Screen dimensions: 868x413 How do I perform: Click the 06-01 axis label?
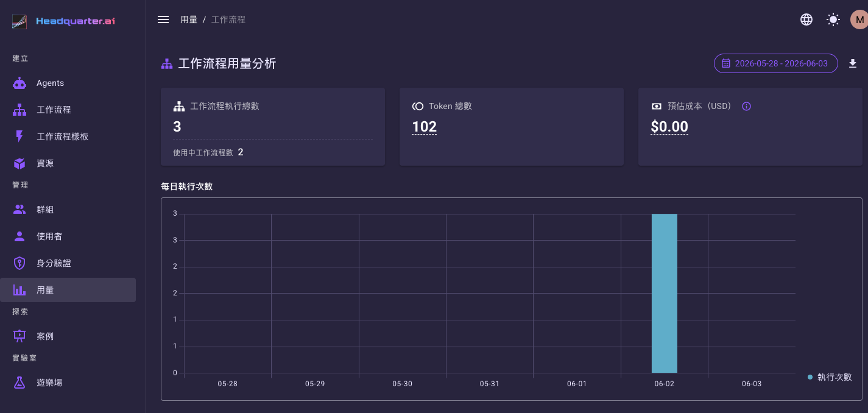point(577,384)
